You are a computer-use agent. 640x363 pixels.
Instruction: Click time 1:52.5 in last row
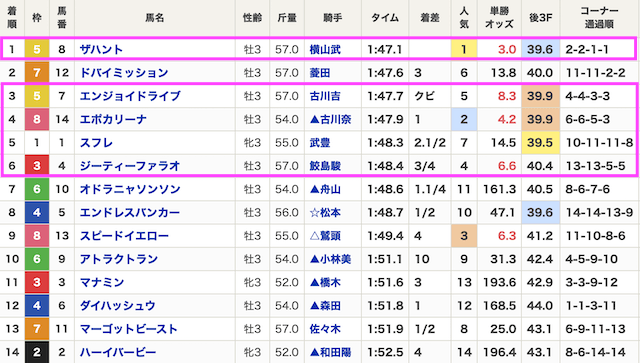[385, 352]
